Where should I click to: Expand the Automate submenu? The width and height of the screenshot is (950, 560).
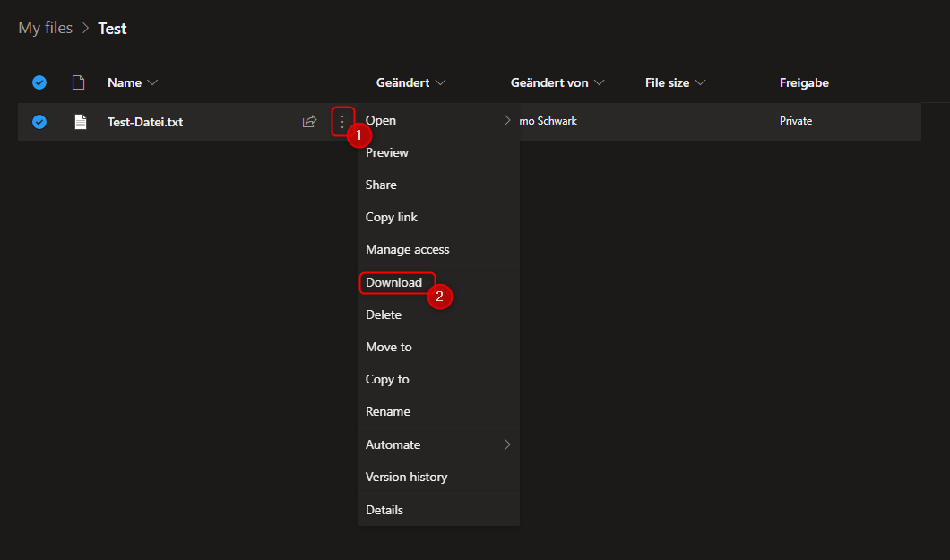click(x=507, y=444)
